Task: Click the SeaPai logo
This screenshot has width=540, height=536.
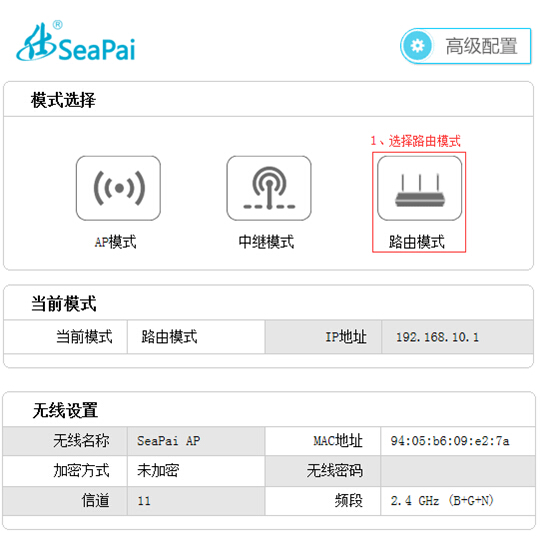Action: point(76,42)
